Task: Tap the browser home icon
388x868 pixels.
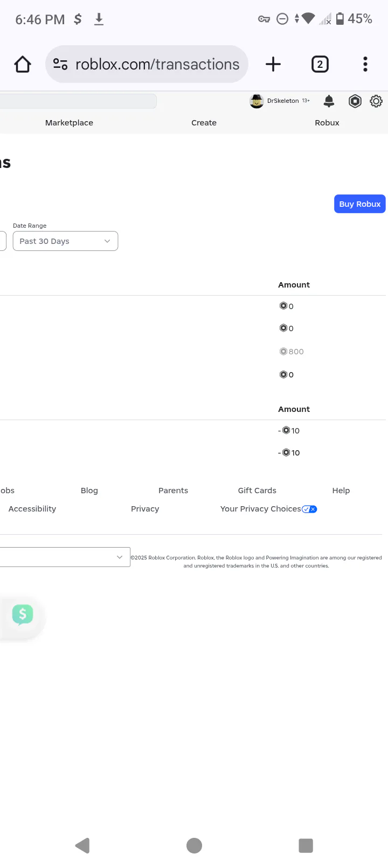Action: tap(23, 65)
